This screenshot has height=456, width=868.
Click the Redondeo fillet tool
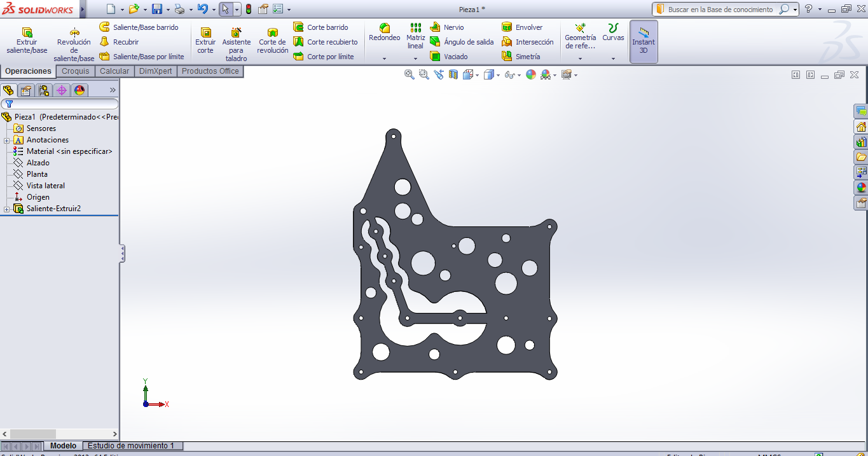385,32
